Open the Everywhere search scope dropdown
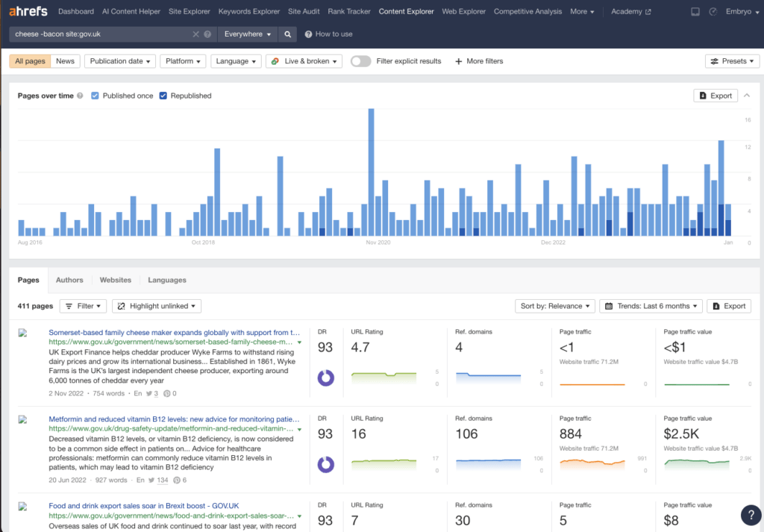This screenshot has height=532, width=764. tap(247, 34)
